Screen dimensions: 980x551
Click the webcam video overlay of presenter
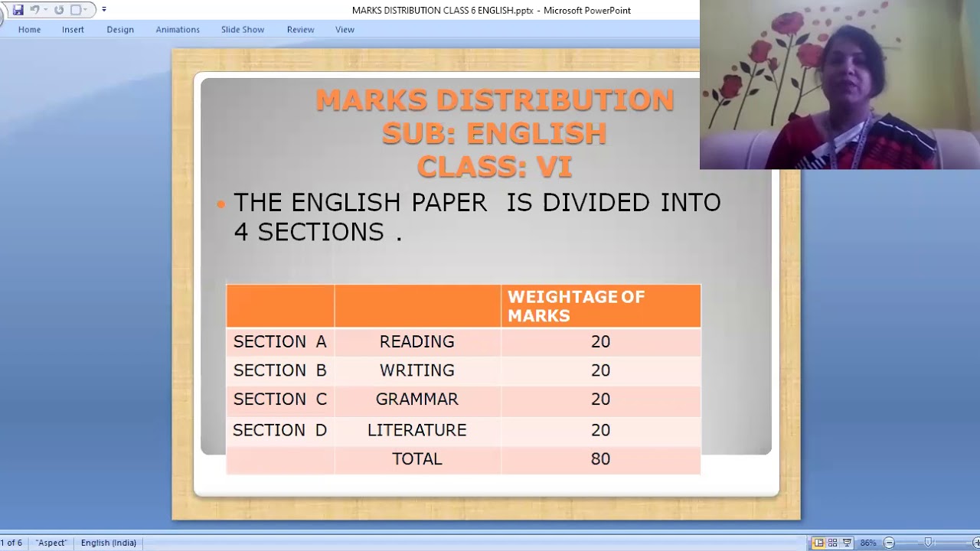[840, 84]
